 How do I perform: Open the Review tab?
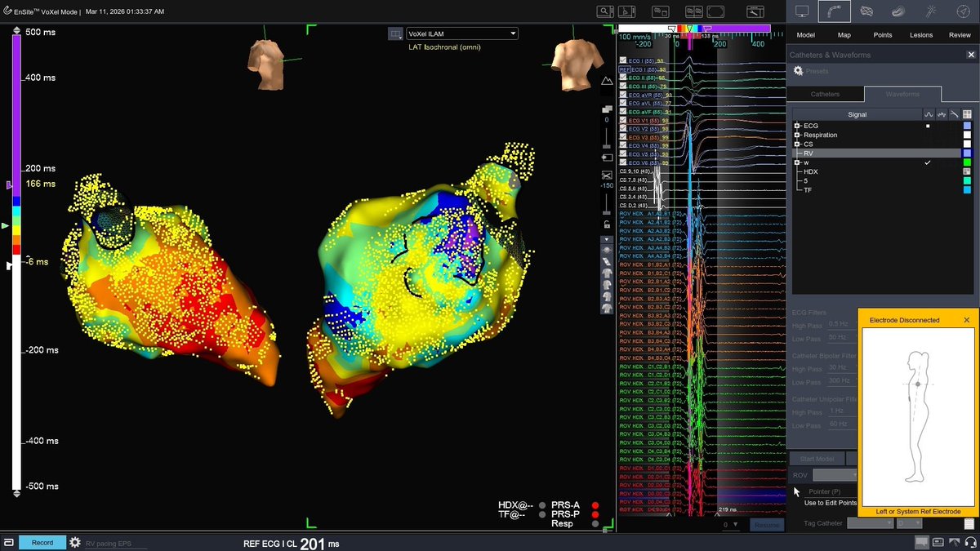[x=960, y=35]
